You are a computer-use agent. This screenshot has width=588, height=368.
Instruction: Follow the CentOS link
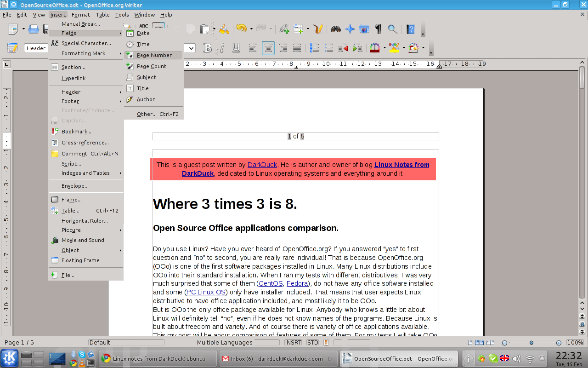click(x=271, y=283)
